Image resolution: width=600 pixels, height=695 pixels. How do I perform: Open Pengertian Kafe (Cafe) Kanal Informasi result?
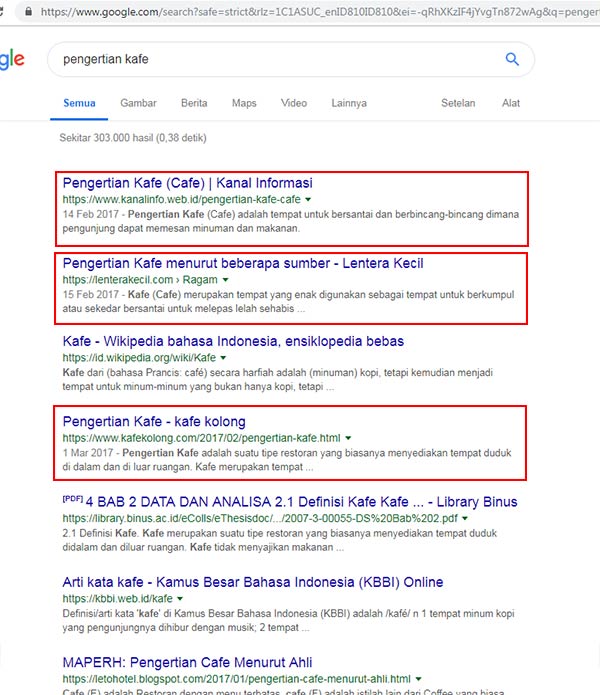click(x=187, y=183)
